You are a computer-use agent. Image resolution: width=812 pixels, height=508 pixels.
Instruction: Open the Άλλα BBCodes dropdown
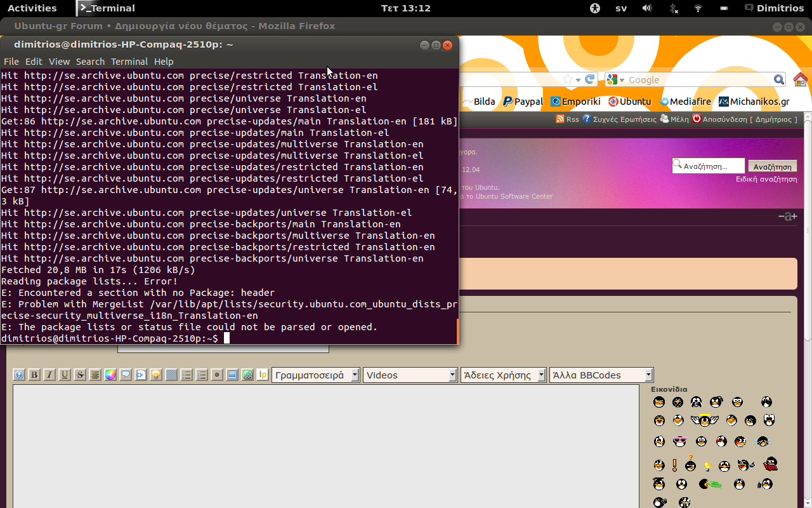click(601, 375)
